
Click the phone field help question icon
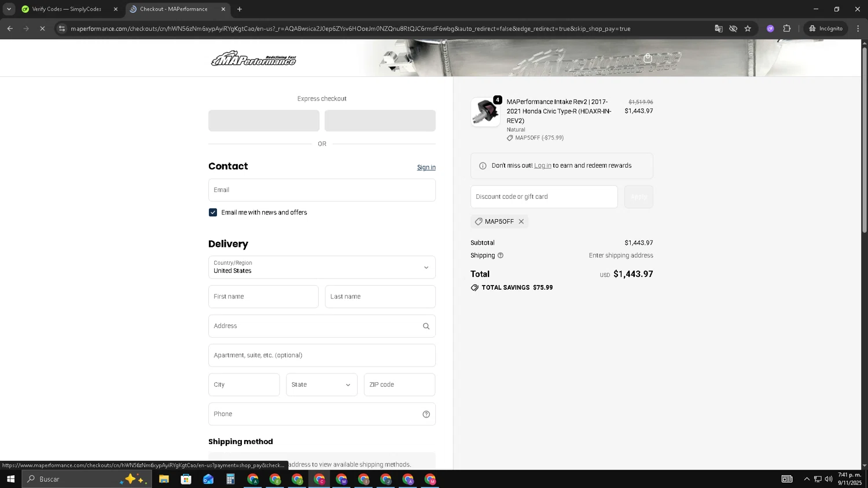coord(426,414)
